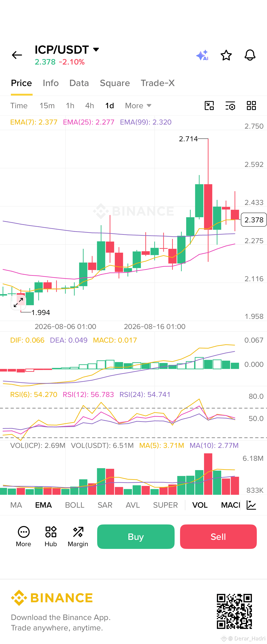Open the Hub icon

click(x=51, y=536)
